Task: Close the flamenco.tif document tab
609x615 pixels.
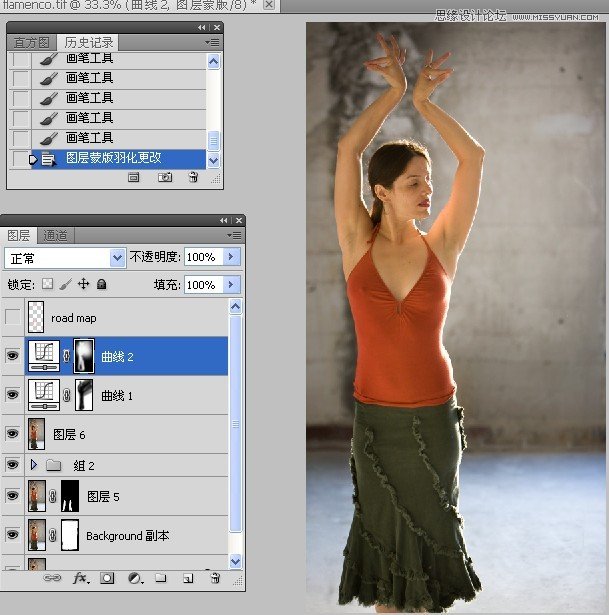Action: [x=269, y=4]
